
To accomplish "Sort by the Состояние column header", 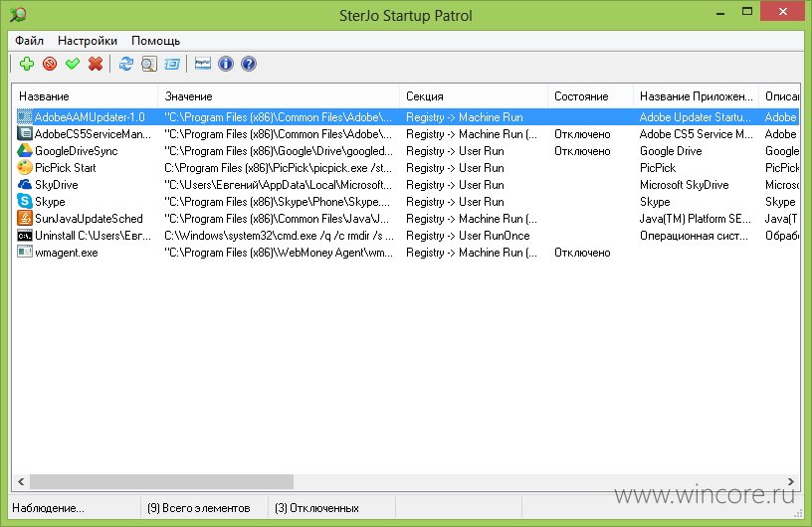I will click(x=590, y=96).
